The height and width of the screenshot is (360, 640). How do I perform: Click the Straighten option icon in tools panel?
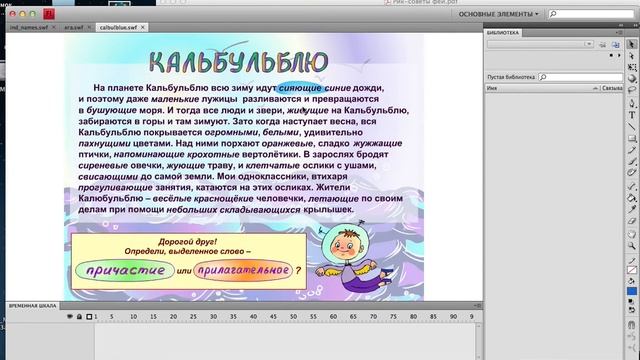(631, 348)
